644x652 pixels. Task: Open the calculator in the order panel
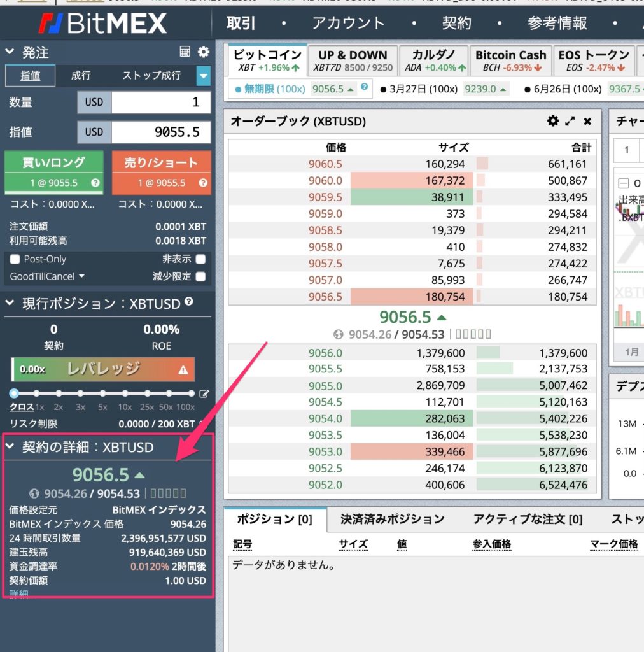coord(185,52)
